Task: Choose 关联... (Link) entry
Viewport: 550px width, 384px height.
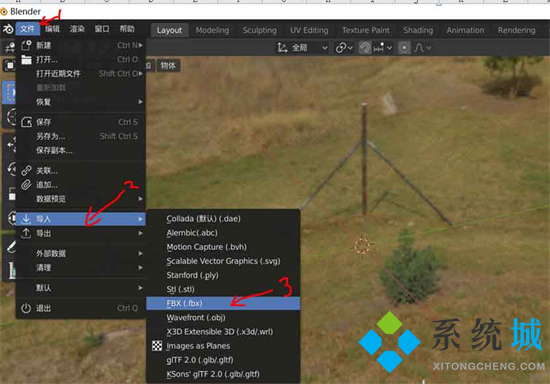Action: pos(81,171)
